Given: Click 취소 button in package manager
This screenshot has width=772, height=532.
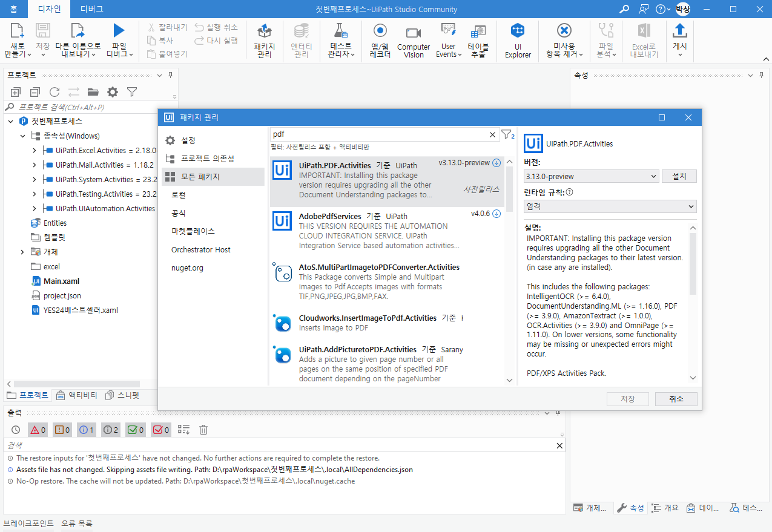Looking at the screenshot, I should click(676, 399).
